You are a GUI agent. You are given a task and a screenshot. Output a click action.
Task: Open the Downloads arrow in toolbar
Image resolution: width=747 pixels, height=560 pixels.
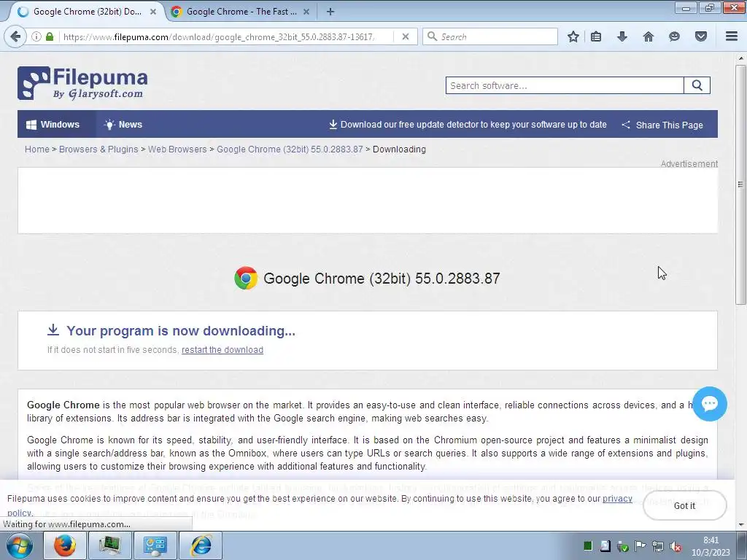[x=622, y=36]
